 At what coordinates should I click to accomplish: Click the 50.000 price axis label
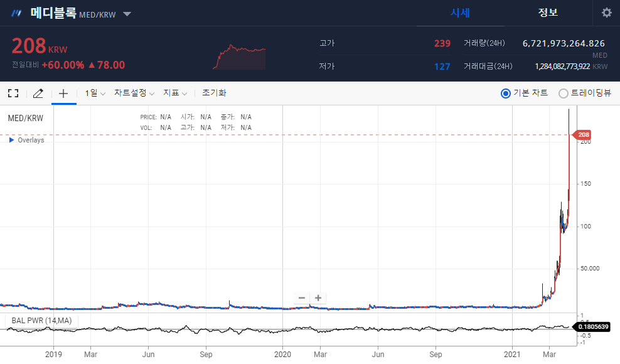590,268
